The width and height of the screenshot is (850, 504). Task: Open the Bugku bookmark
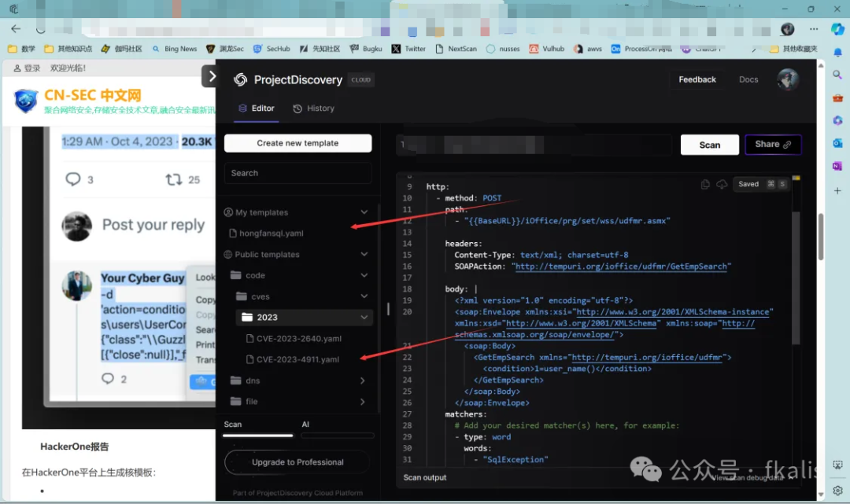click(x=366, y=49)
